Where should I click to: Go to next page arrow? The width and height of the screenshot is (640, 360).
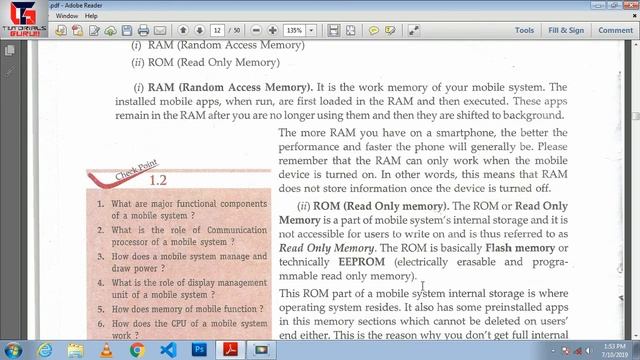point(200,30)
